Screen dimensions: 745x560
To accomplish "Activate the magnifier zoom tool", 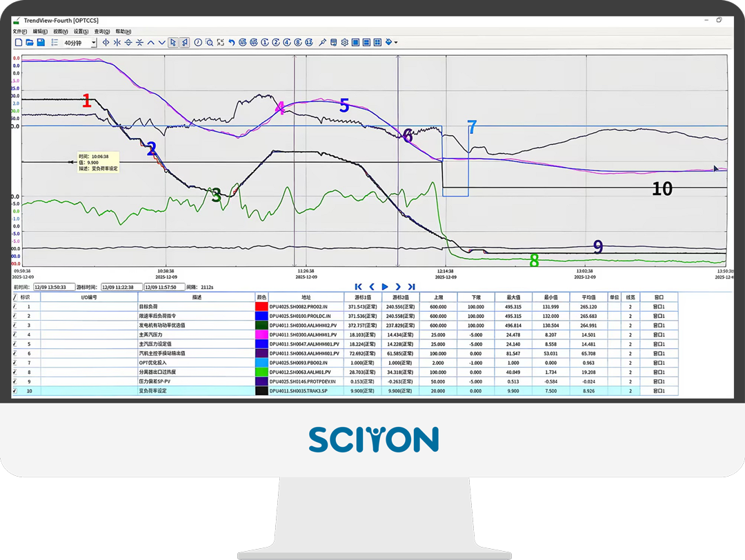I will pyautogui.click(x=210, y=42).
